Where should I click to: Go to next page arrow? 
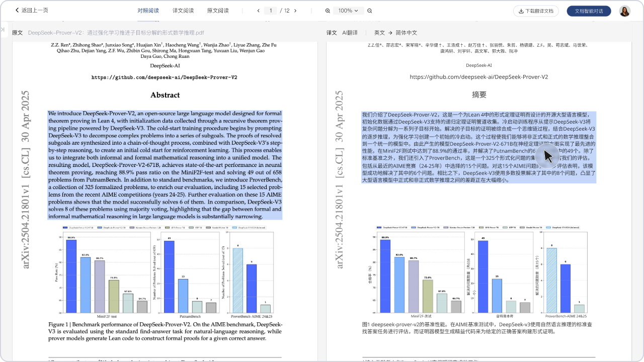[295, 11]
